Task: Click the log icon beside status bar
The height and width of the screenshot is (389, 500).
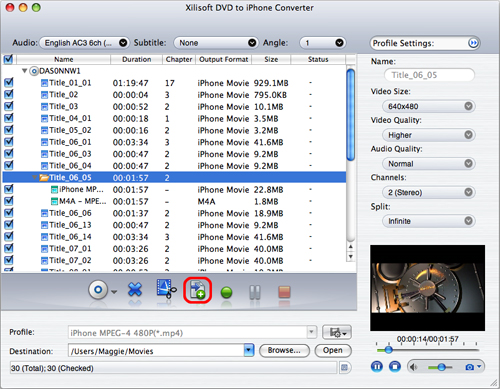Action: (x=345, y=368)
